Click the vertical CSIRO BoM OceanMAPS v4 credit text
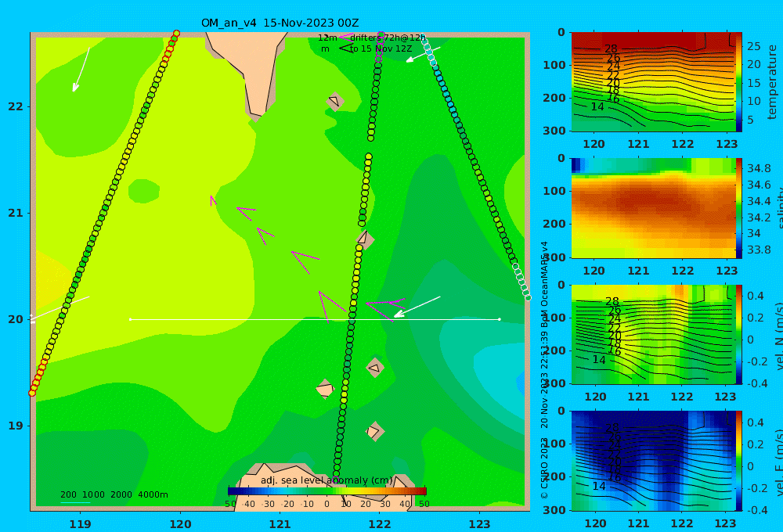 pyautogui.click(x=544, y=370)
